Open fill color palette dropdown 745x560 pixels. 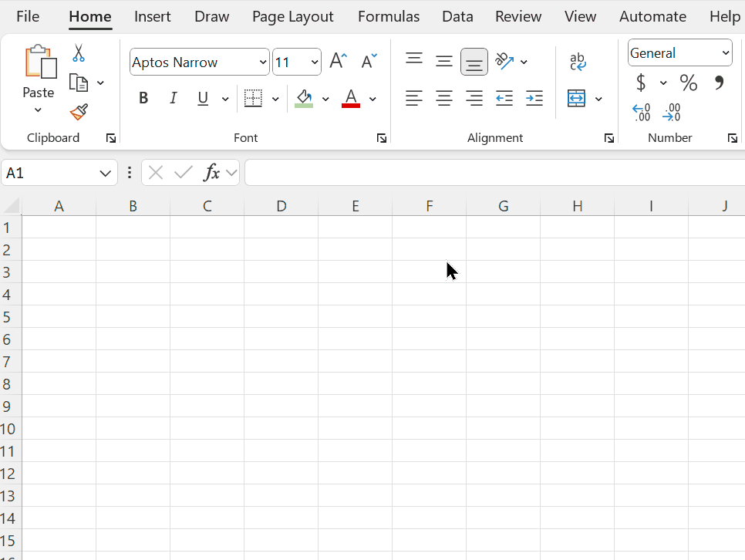click(x=325, y=100)
